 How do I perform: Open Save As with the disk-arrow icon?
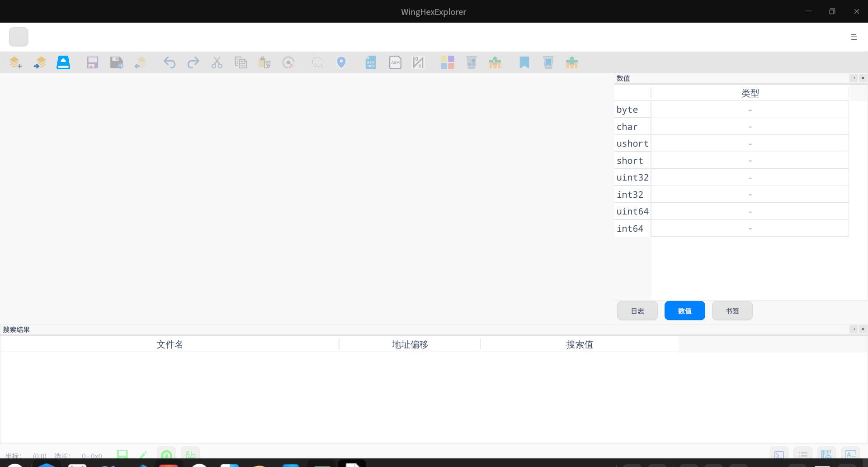tap(116, 62)
